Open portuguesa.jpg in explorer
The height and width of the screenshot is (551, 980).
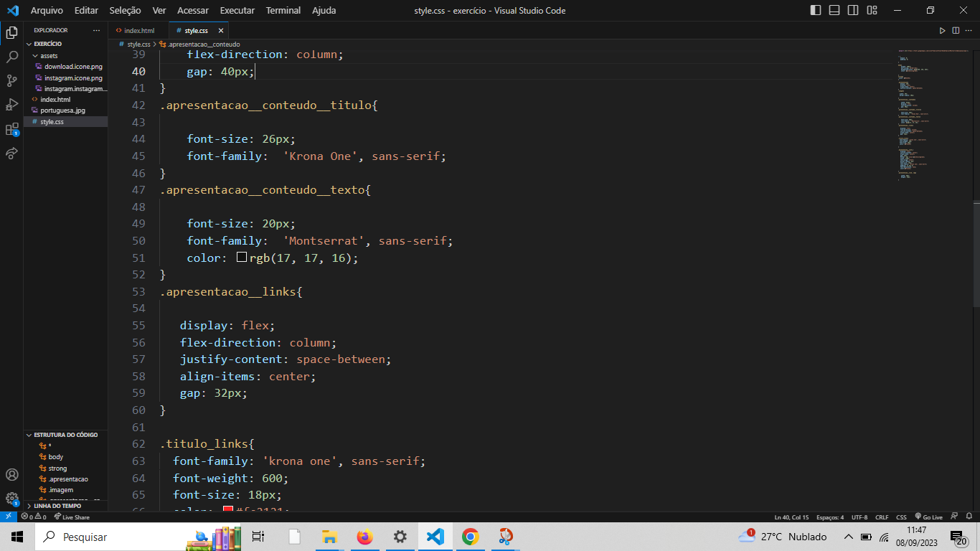coord(62,110)
